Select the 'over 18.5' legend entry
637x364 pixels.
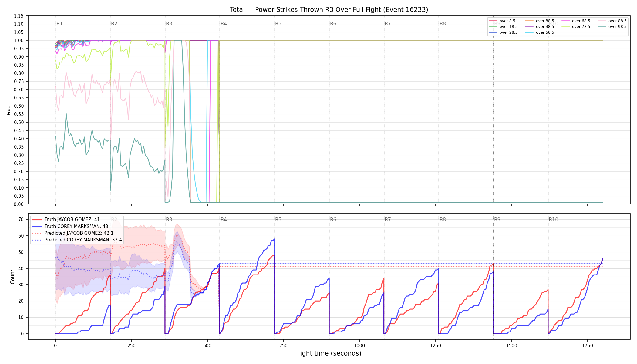coord(503,27)
